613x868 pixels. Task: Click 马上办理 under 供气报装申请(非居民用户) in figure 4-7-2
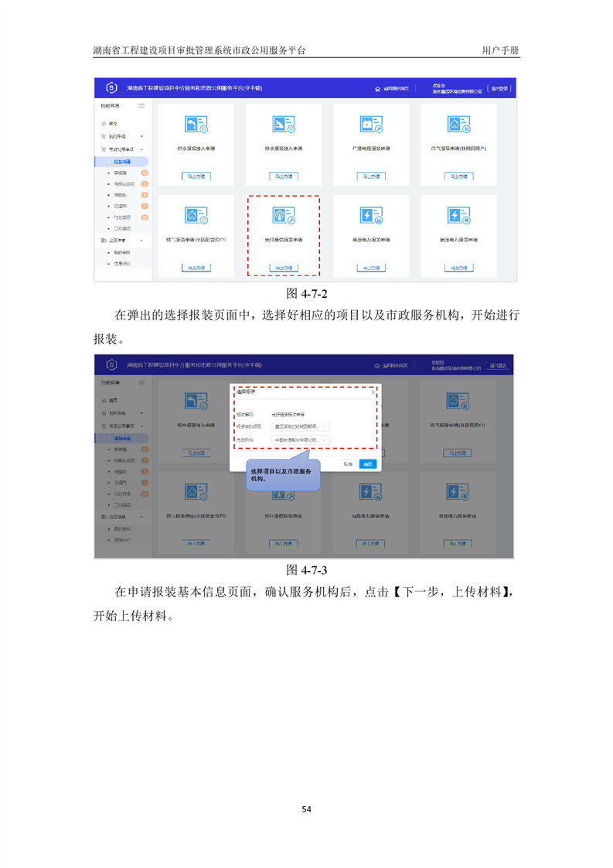(x=458, y=176)
